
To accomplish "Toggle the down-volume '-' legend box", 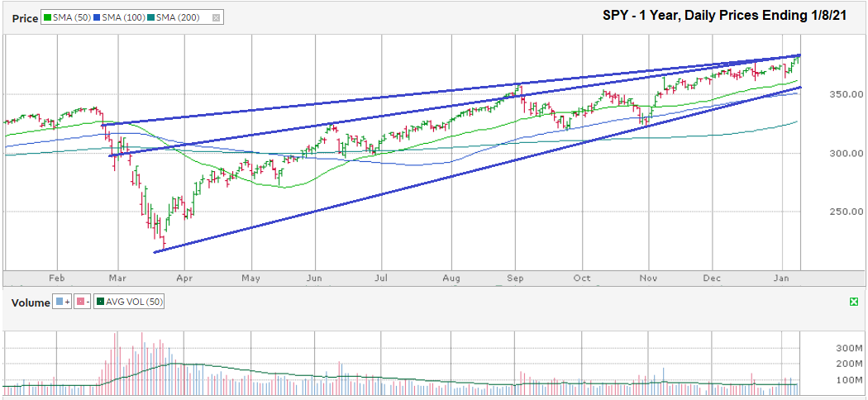I will point(81,302).
